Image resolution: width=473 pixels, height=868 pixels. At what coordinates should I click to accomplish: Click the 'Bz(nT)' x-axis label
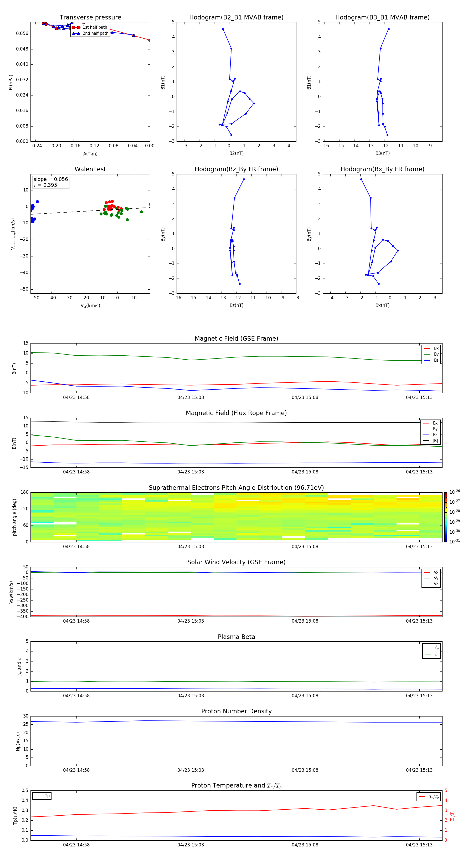click(x=236, y=305)
